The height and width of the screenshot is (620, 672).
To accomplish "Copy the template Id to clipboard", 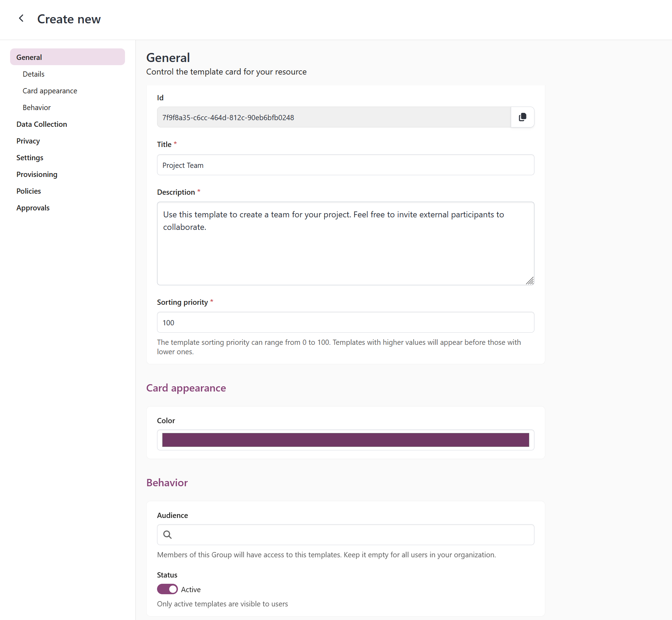I will click(522, 117).
